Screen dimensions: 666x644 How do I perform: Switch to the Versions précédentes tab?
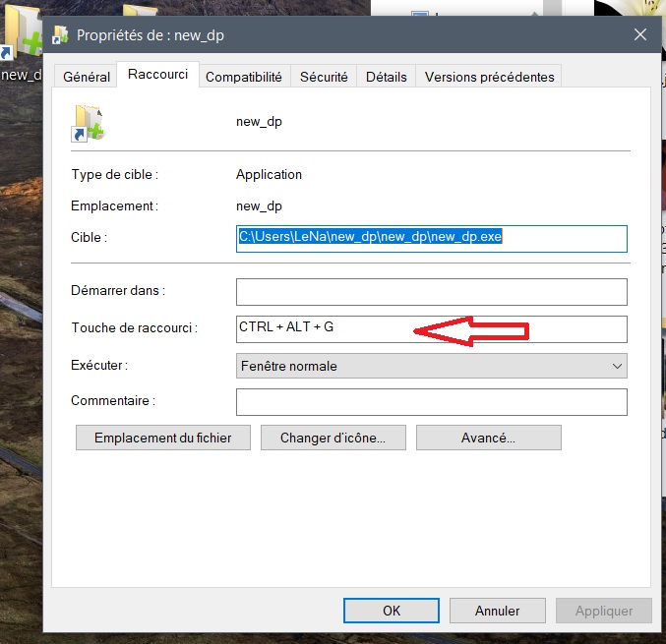click(490, 77)
